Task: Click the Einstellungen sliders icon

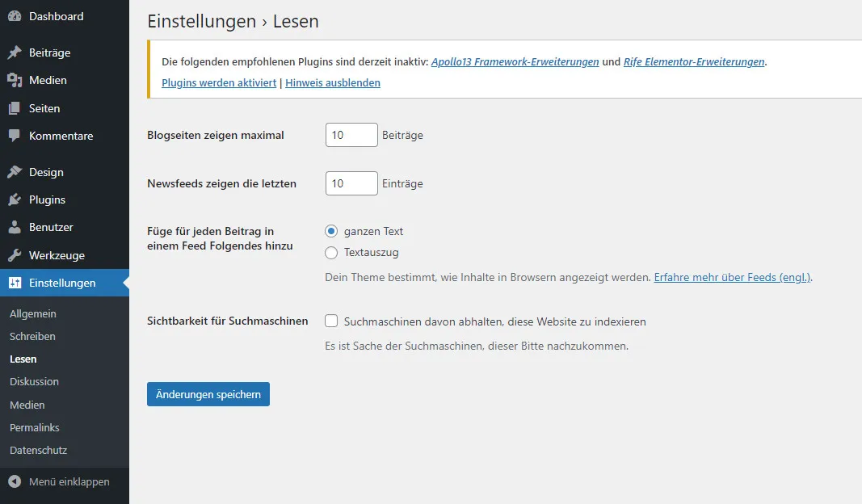Action: (15, 283)
